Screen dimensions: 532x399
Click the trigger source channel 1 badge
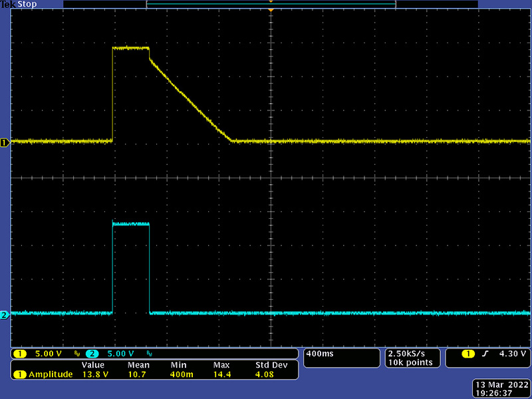click(469, 353)
